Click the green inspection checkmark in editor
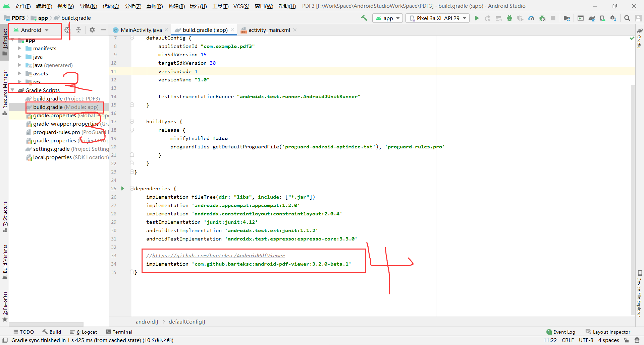The width and height of the screenshot is (644, 345). (632, 39)
